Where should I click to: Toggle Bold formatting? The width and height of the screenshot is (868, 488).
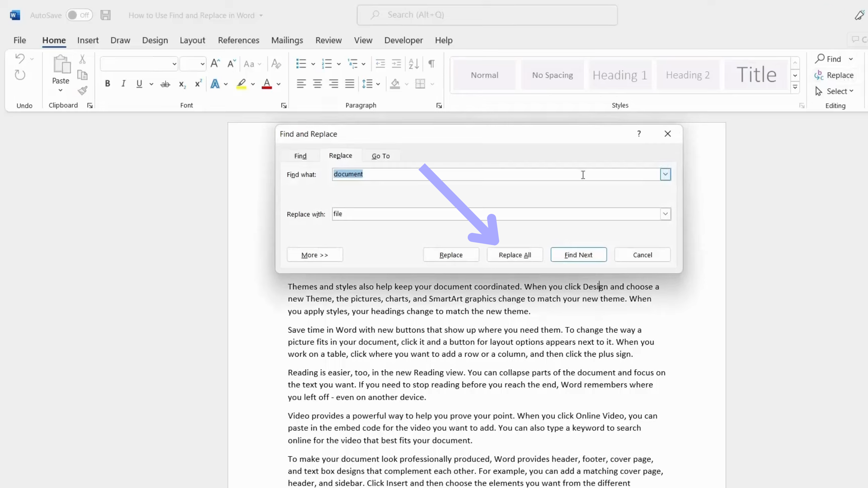tap(108, 83)
